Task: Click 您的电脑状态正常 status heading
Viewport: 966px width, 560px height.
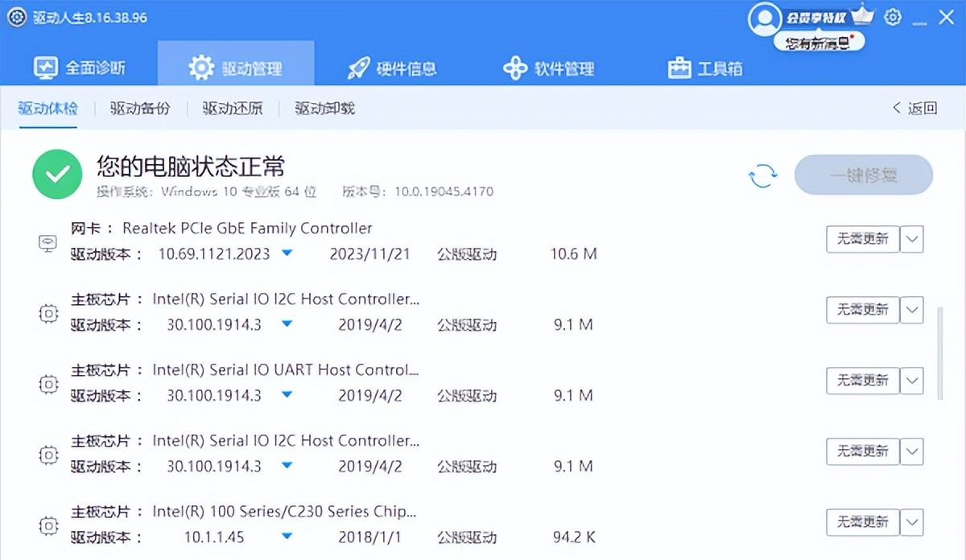Action: pos(191,167)
